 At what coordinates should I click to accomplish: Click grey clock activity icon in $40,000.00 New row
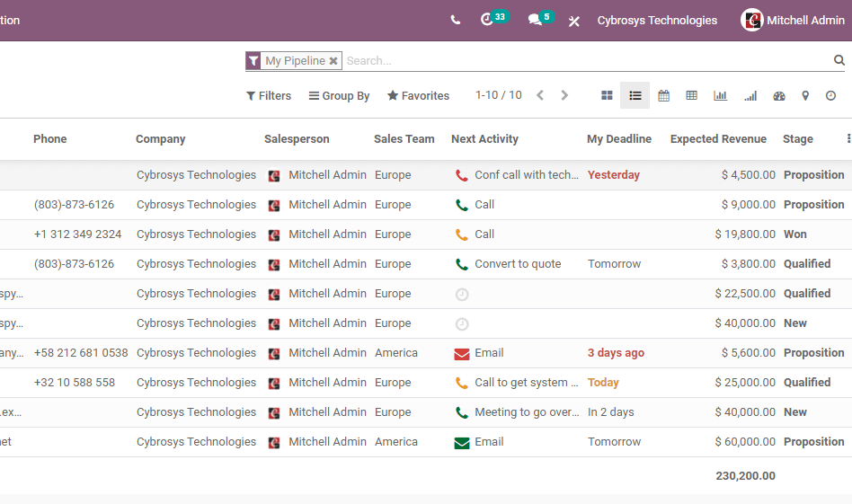(462, 324)
